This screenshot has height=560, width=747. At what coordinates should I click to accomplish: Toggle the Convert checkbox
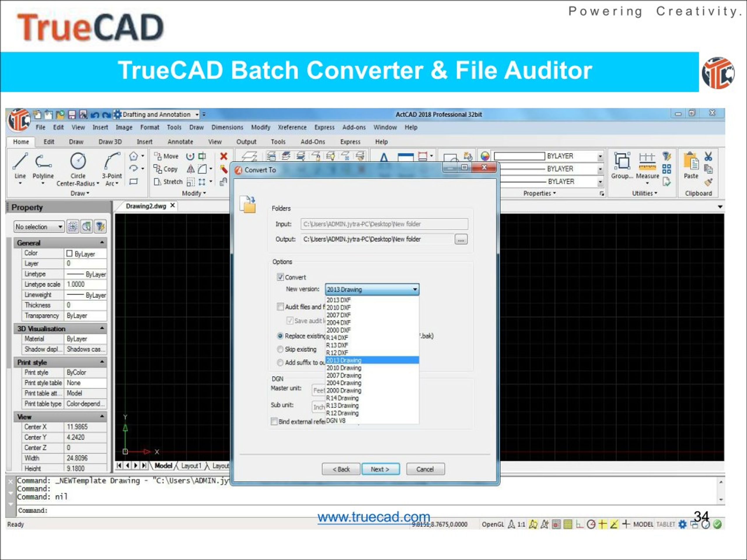click(280, 277)
